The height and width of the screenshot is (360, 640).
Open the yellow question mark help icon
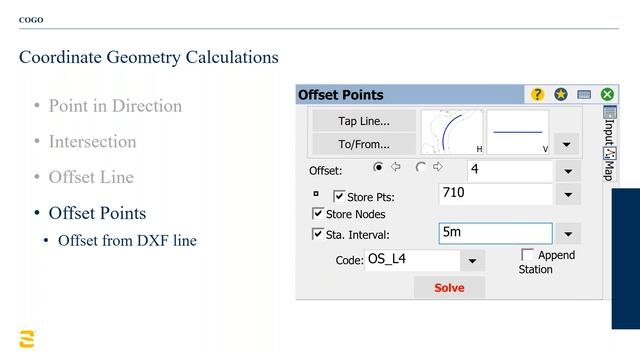537,95
